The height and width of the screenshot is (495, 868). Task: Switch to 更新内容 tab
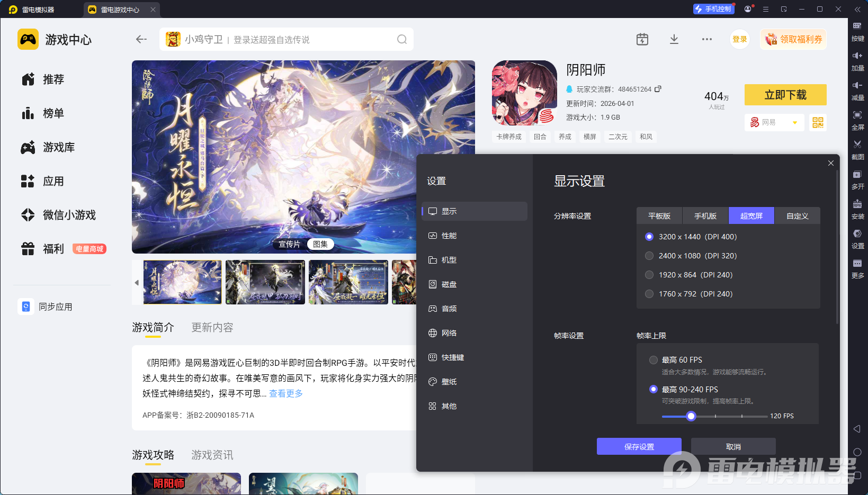point(212,328)
